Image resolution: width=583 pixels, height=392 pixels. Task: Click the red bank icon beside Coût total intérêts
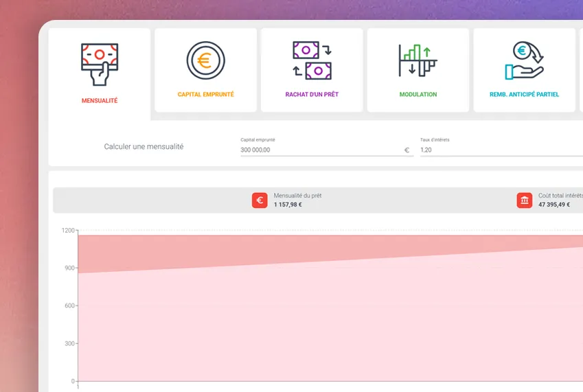coord(524,200)
